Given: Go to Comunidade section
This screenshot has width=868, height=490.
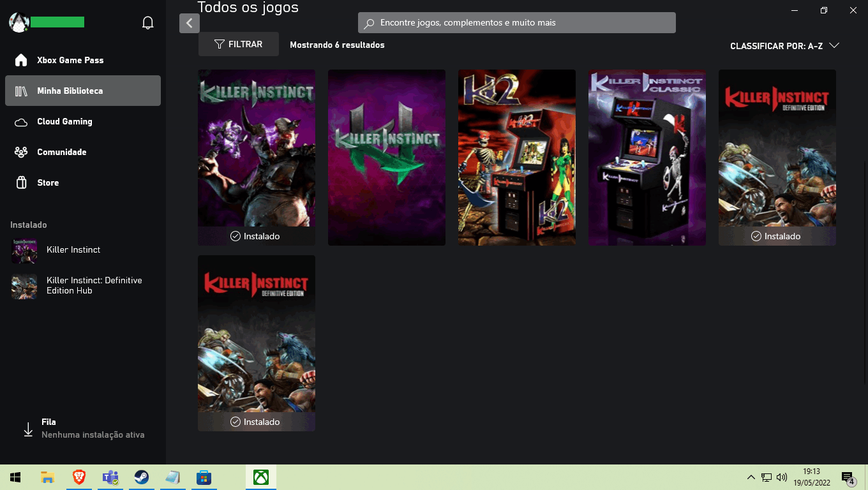Looking at the screenshot, I should point(83,152).
